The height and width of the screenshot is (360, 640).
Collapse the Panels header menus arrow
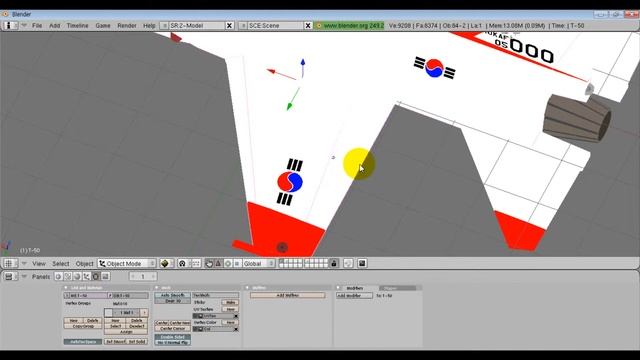(x=24, y=276)
